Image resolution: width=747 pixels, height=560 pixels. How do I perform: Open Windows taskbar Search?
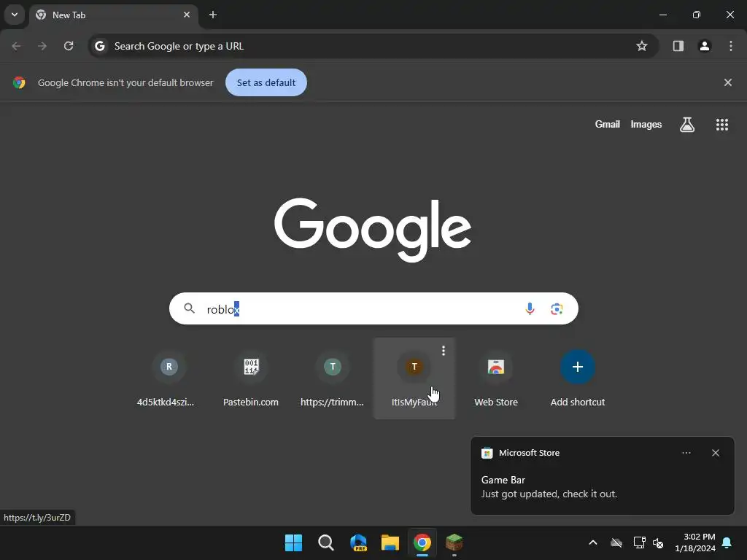(326, 542)
